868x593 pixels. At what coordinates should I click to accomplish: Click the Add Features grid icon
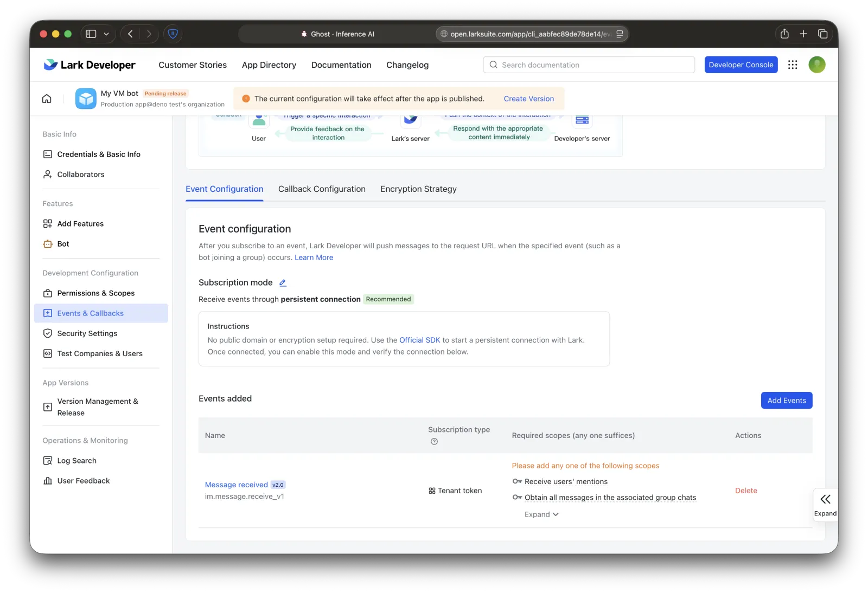click(48, 224)
